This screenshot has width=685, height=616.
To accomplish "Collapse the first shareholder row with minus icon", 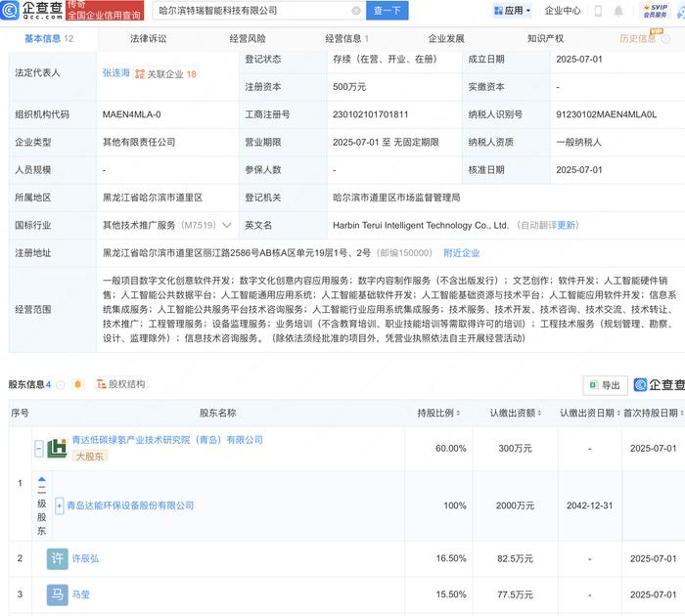I will click(x=39, y=449).
